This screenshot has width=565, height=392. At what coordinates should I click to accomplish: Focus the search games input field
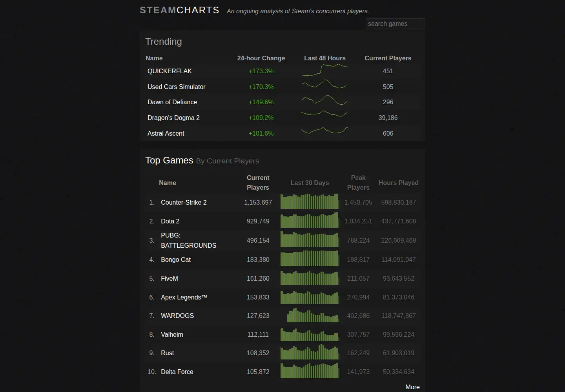point(395,24)
